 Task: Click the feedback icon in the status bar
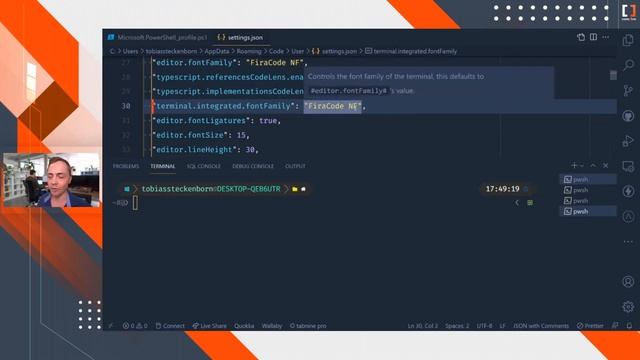click(615, 326)
